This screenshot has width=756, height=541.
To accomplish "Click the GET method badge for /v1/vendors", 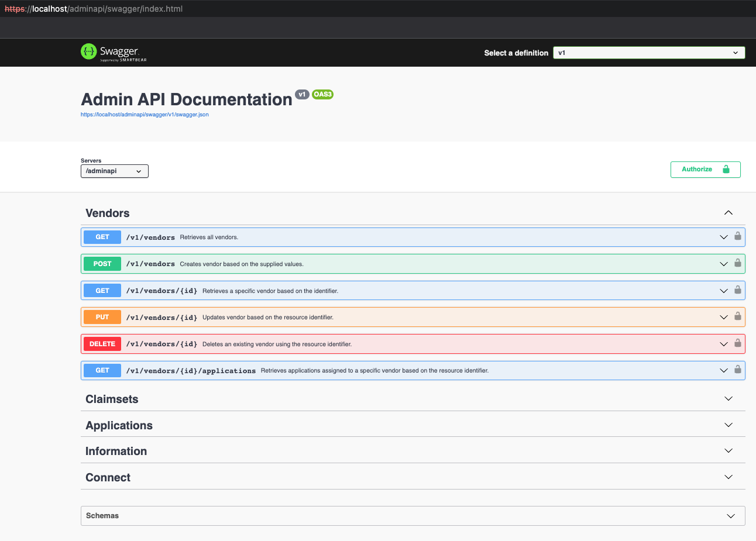I will (102, 237).
